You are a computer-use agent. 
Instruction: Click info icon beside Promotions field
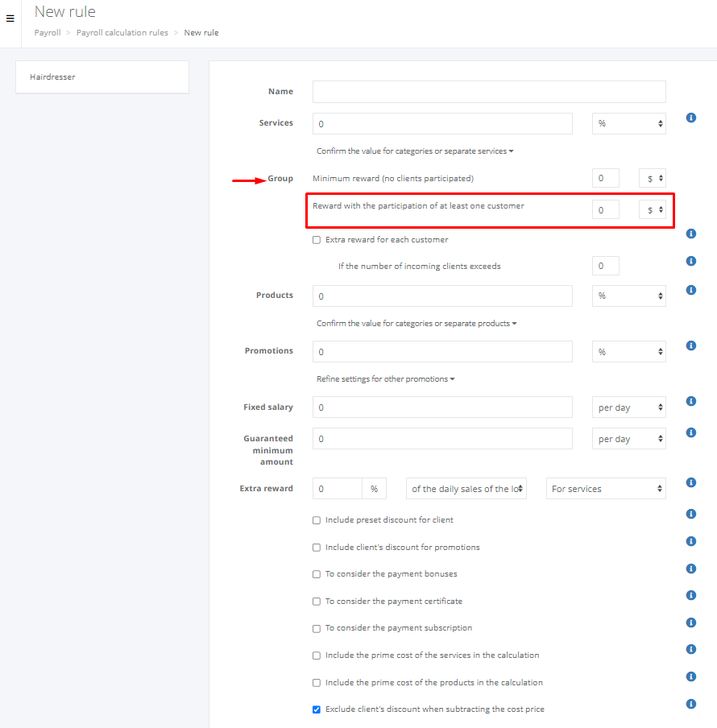click(x=690, y=345)
